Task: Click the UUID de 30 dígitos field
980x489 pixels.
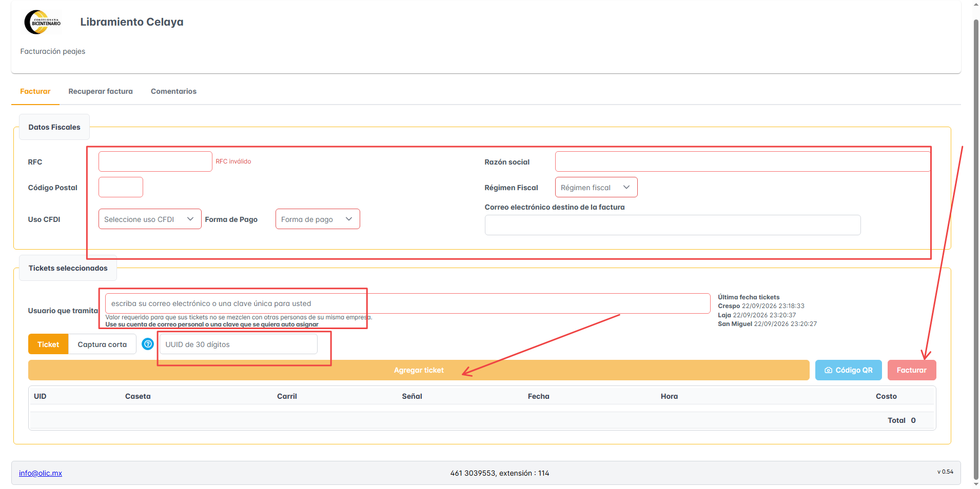Action: tap(239, 344)
